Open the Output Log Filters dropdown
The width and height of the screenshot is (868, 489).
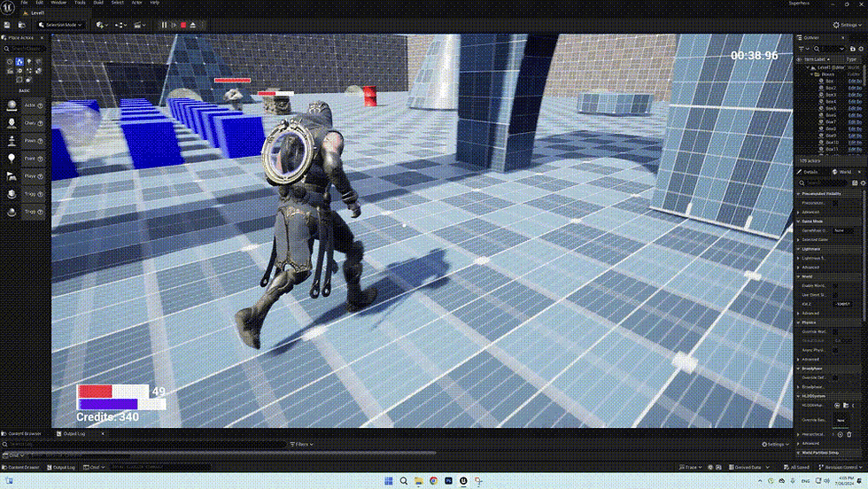point(302,444)
